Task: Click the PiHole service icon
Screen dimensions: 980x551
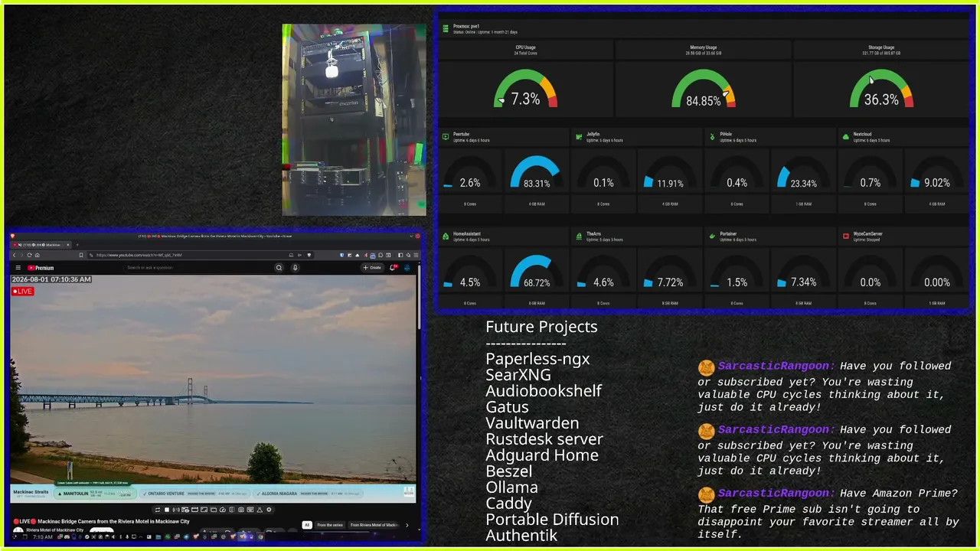Action: [712, 137]
